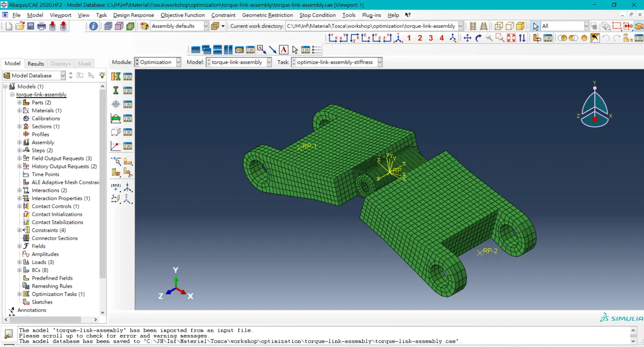644x347 pixels.
Task: Apply custom view number 3
Action: click(x=431, y=38)
